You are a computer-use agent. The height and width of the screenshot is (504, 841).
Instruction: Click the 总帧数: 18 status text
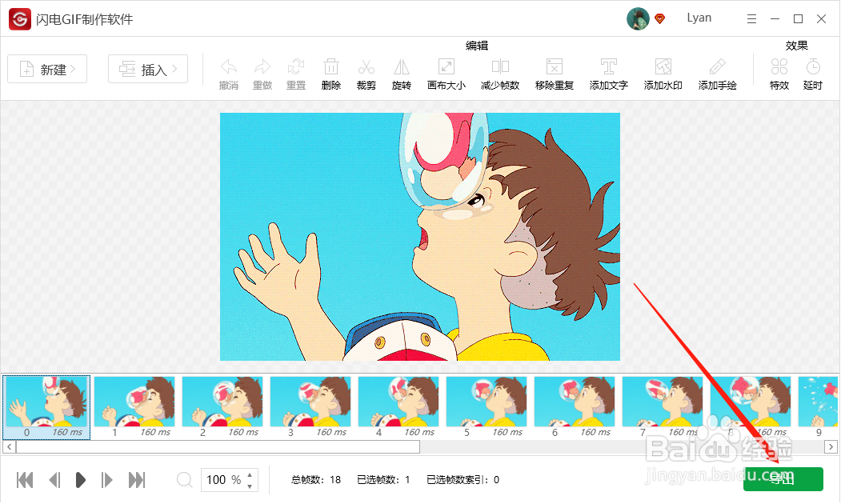316,480
